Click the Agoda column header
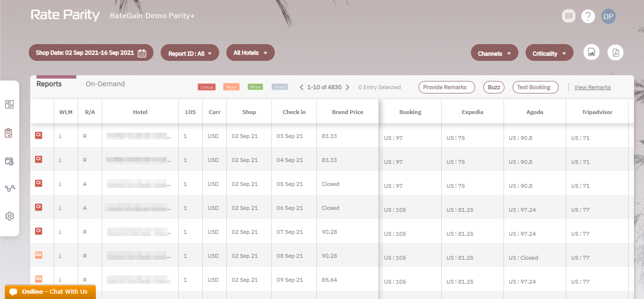644x299 pixels. pos(535,112)
